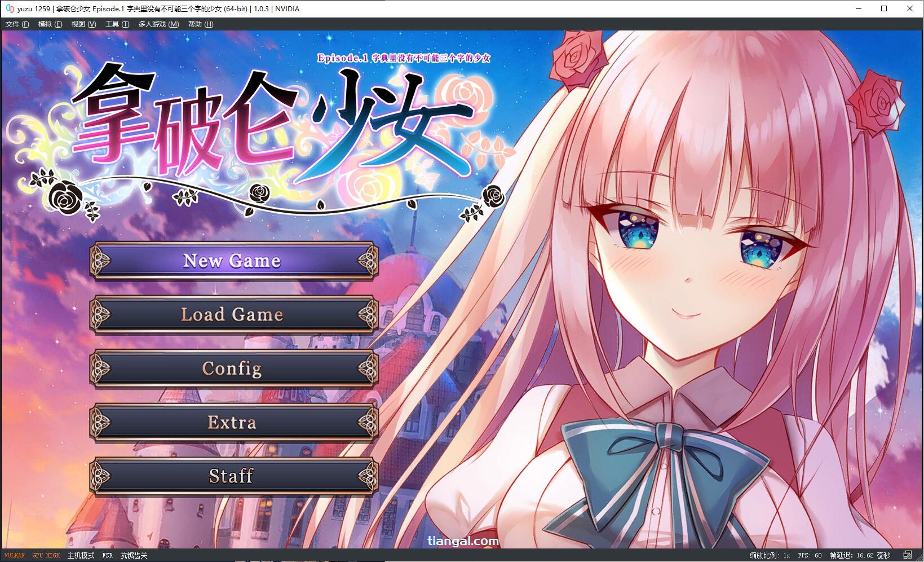
Task: Minimize the yuzu window
Action: tap(859, 8)
